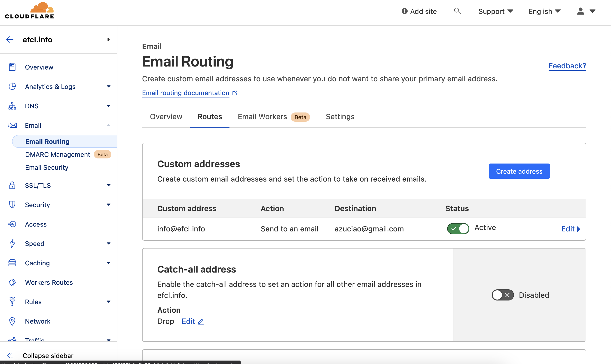Select the DNS icon in the sidebar
This screenshot has height=364, width=611.
(12, 106)
